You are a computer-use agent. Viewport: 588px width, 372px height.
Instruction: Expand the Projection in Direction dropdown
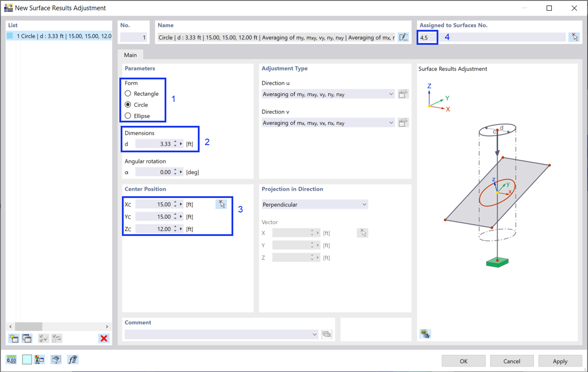(x=364, y=204)
